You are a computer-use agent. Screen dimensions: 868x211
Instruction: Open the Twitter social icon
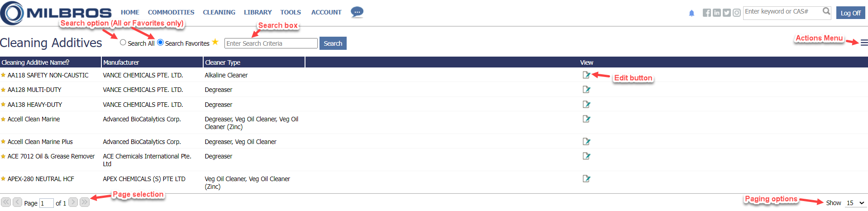click(726, 13)
